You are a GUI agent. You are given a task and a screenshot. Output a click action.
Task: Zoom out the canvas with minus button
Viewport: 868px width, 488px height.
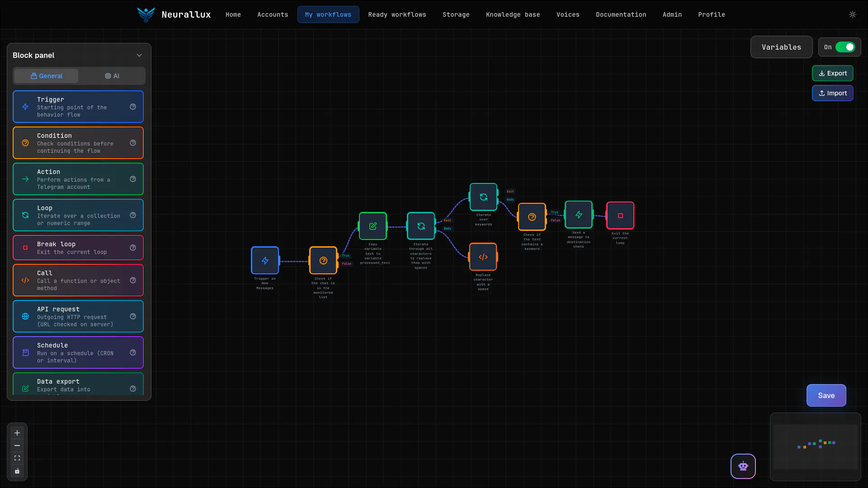tap(17, 446)
